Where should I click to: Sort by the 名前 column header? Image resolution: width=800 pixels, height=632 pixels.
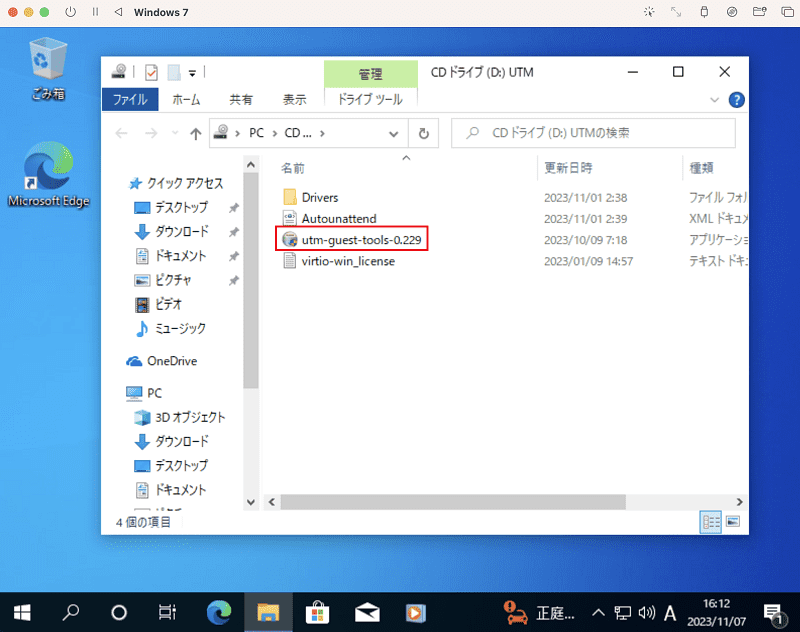coord(293,168)
